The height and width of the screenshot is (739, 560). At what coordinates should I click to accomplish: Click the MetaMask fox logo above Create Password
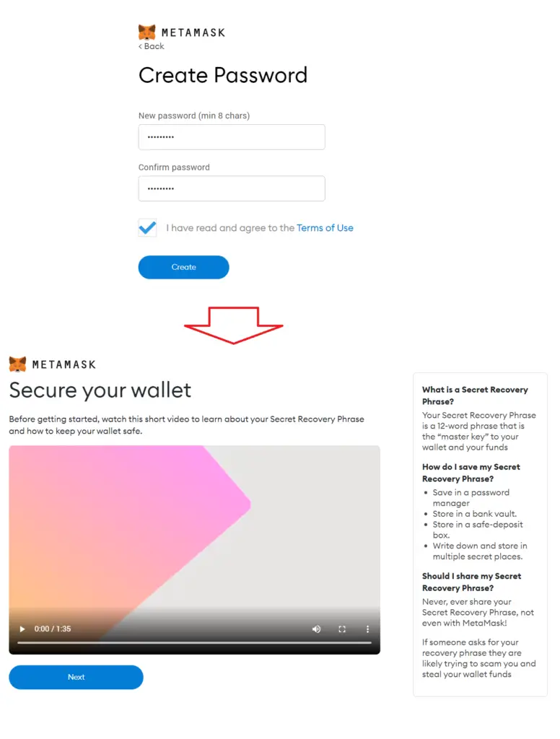click(x=146, y=32)
